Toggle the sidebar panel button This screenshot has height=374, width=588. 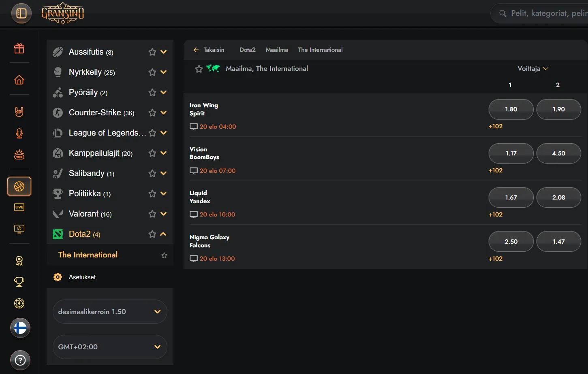pos(21,13)
